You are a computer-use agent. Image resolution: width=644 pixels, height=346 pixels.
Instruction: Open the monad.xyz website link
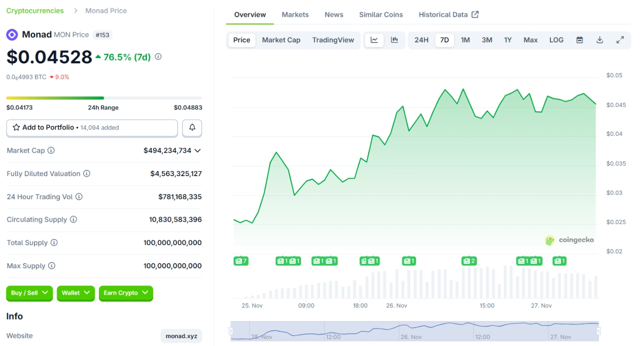(181, 336)
